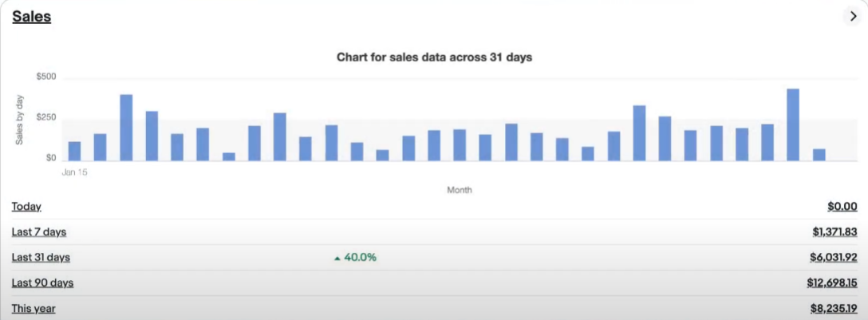Click the green up-arrow trend indicator
The image size is (868, 320).
[x=337, y=258]
